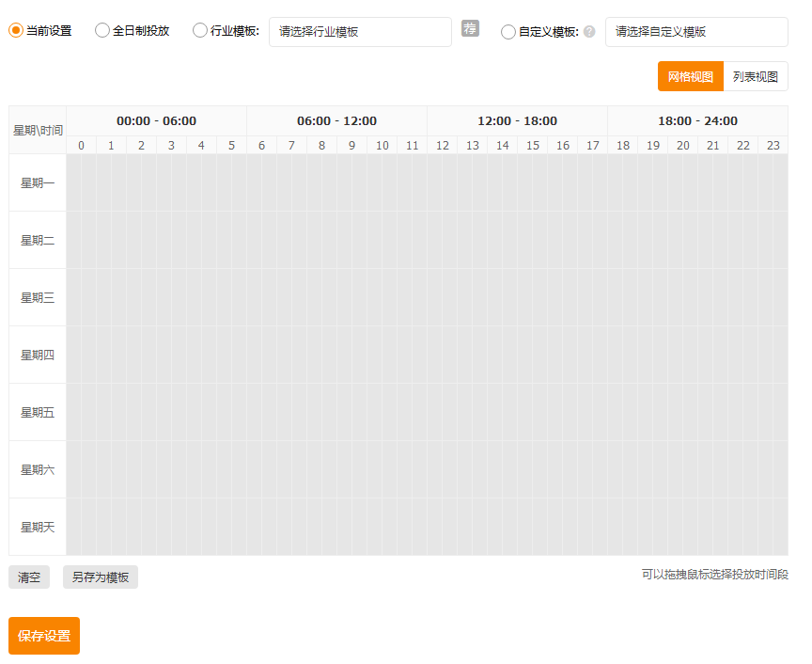Switch to 列表视图 view
Image resolution: width=812 pixels, height=664 pixels.
click(755, 75)
